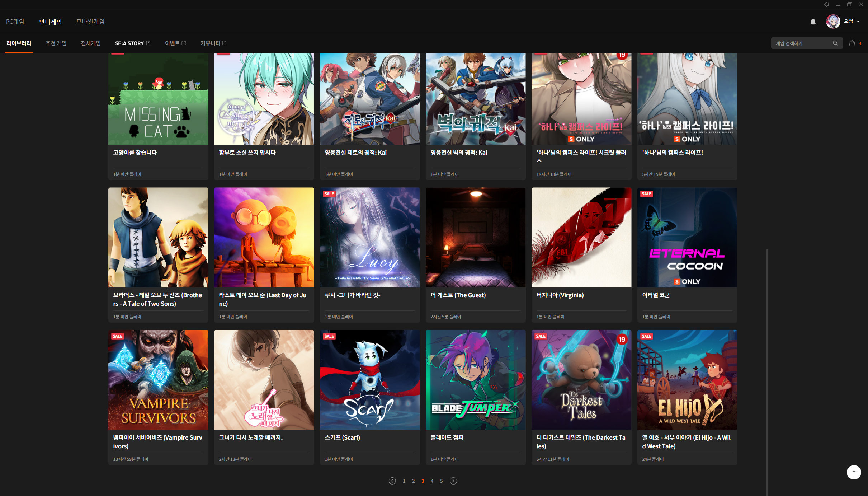Screen dimensions: 868x496
Task: Go to previous page arrow
Action: pos(392,481)
